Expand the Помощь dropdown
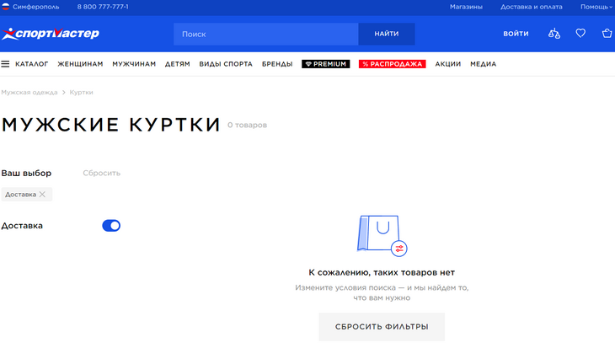Viewport: 615px width, 364px height. 596,7
